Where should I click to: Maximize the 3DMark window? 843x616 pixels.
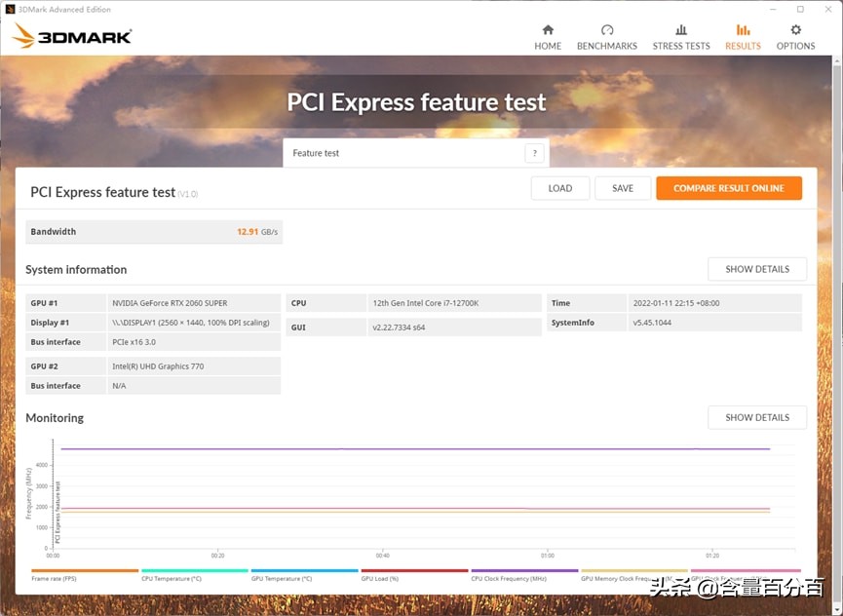pyautogui.click(x=800, y=9)
